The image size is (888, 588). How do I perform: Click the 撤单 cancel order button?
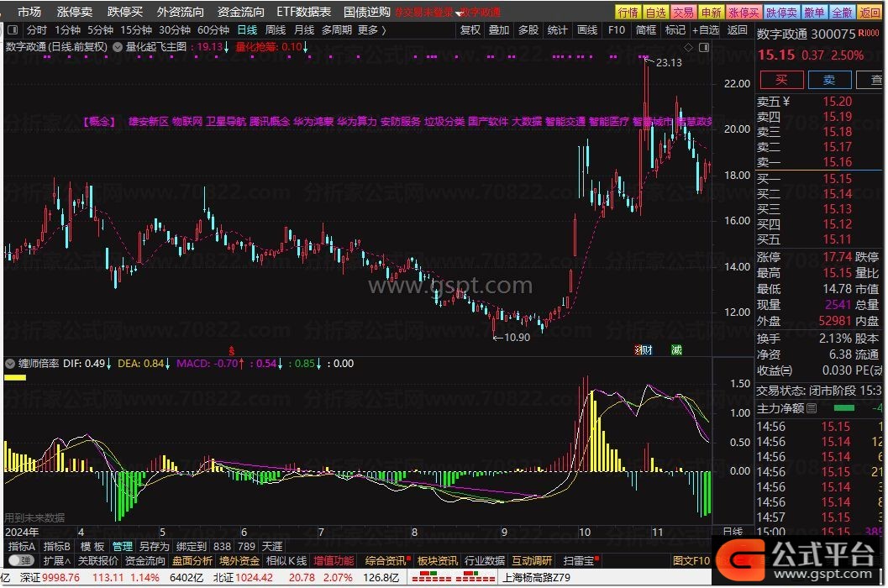click(814, 13)
